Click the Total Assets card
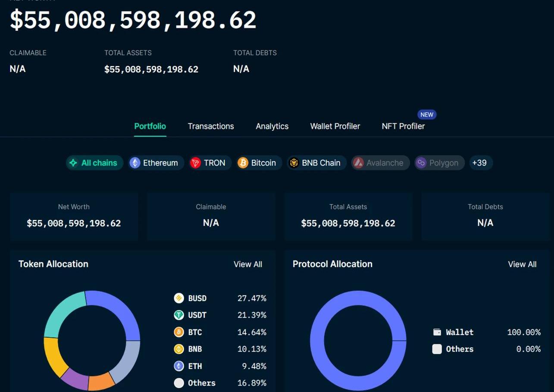Viewport: 554px width, 392px height. (348, 216)
